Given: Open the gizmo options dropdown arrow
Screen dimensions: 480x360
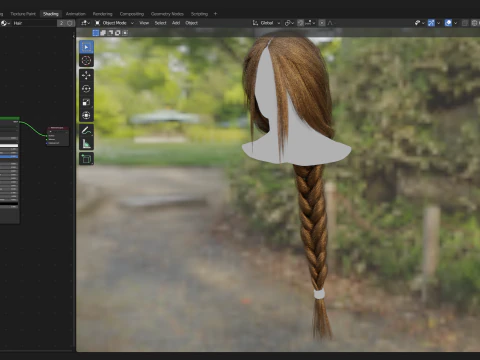Looking at the screenshot, I should [x=438, y=23].
